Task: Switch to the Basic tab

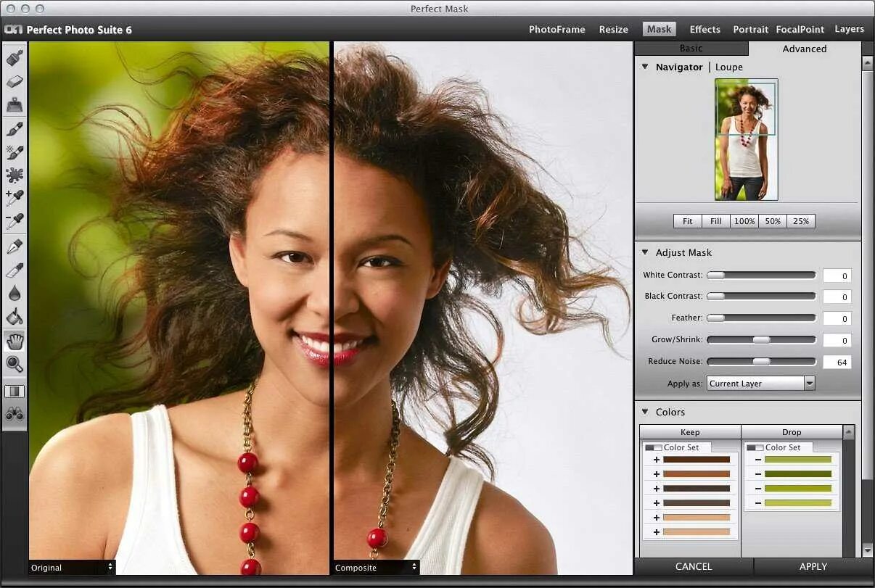Action: click(x=691, y=49)
